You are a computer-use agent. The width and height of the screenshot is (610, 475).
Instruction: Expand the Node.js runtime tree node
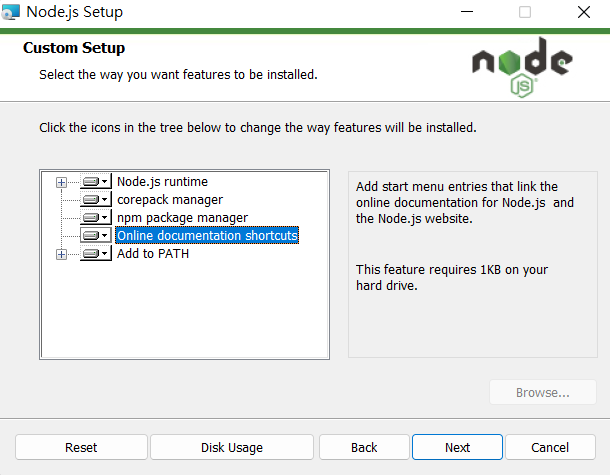[x=61, y=182]
